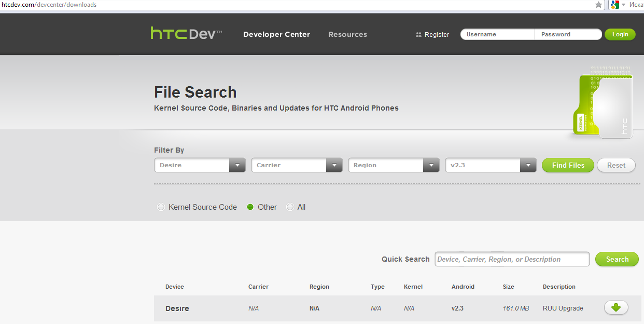Select the Kernel Source Code radio button

pyautogui.click(x=161, y=207)
